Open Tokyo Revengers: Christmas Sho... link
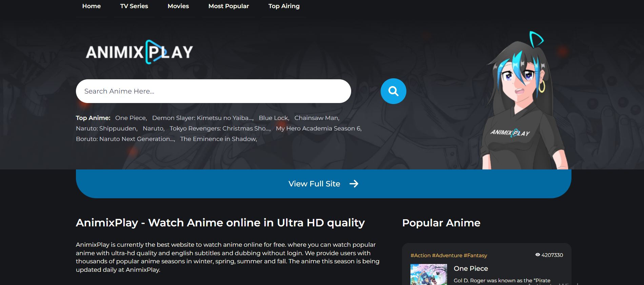This screenshot has height=285, width=644. click(x=220, y=128)
